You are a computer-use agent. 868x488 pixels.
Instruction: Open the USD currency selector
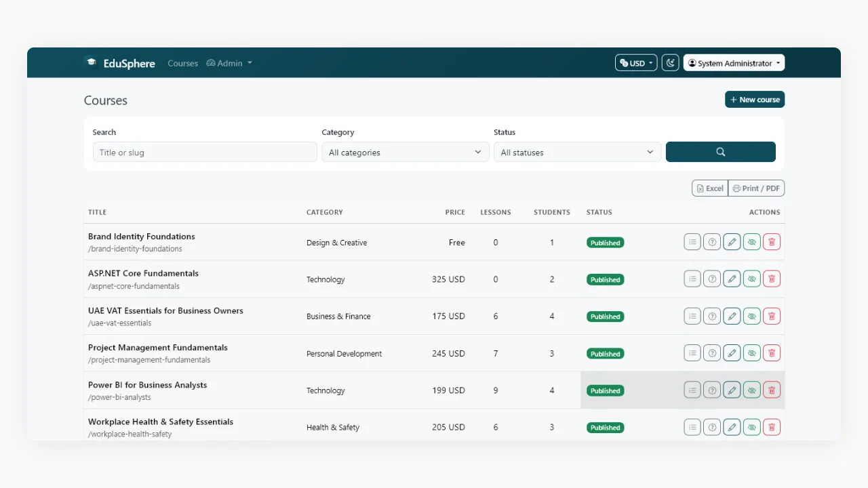[636, 63]
